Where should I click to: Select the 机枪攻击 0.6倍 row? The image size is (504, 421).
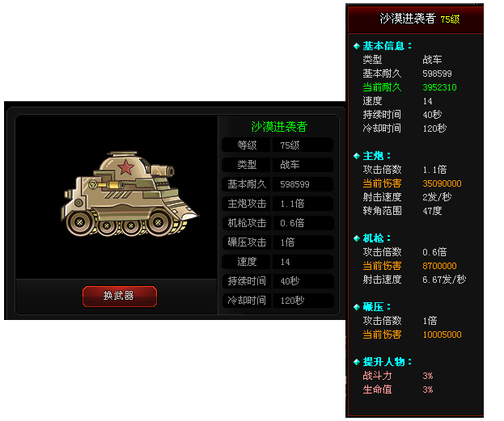click(277, 223)
